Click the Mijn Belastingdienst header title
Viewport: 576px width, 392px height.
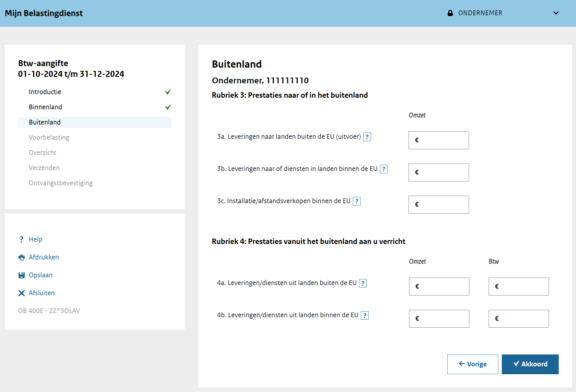pyautogui.click(x=44, y=13)
